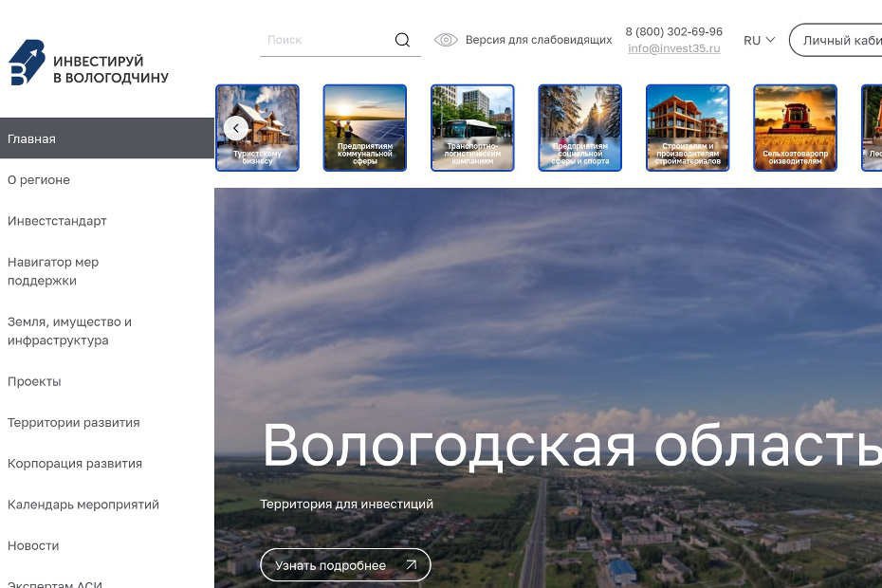Select 'Главная' in the sidebar menu
Viewport: 882px width, 588px height.
click(x=31, y=138)
